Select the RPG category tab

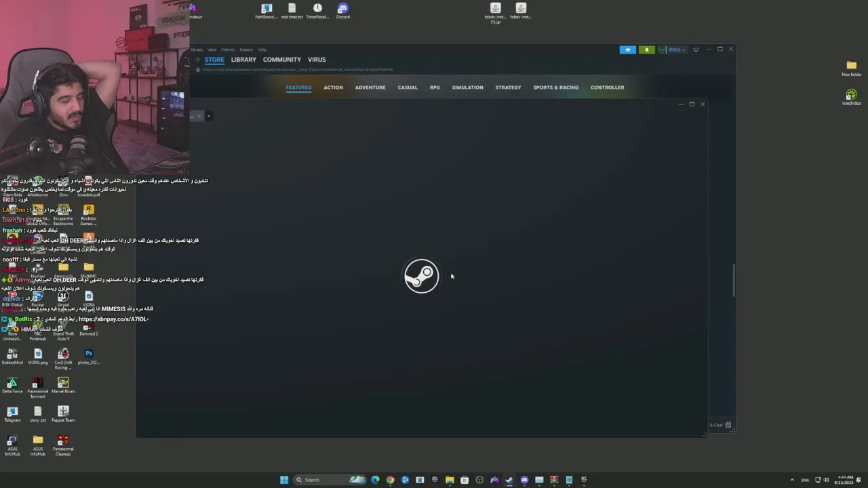click(x=435, y=87)
